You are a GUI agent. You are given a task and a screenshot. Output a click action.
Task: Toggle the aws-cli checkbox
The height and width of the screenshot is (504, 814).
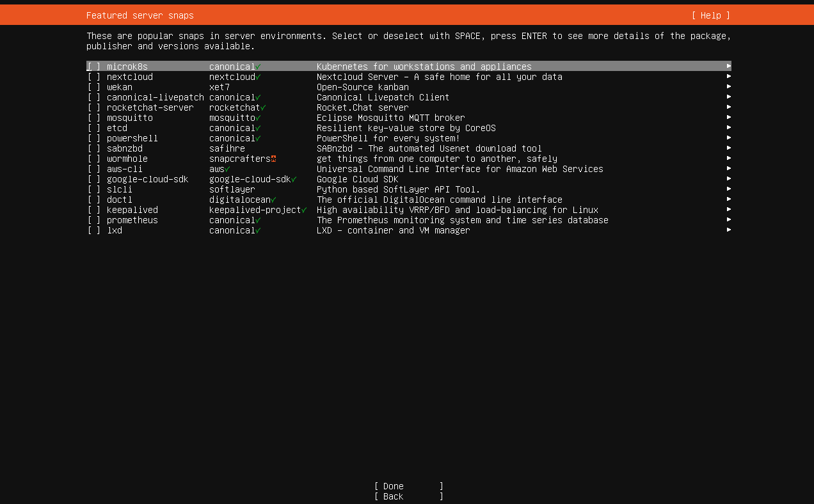(x=94, y=169)
